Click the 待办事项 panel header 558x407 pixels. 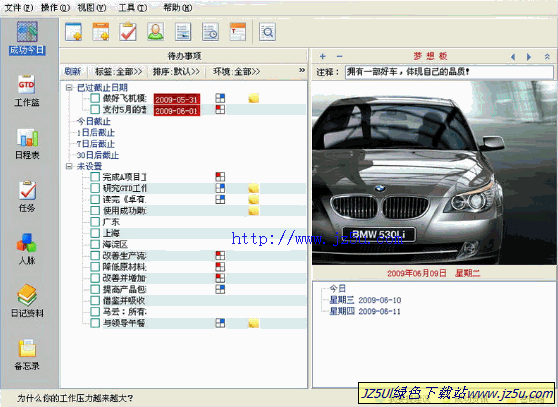click(x=184, y=56)
